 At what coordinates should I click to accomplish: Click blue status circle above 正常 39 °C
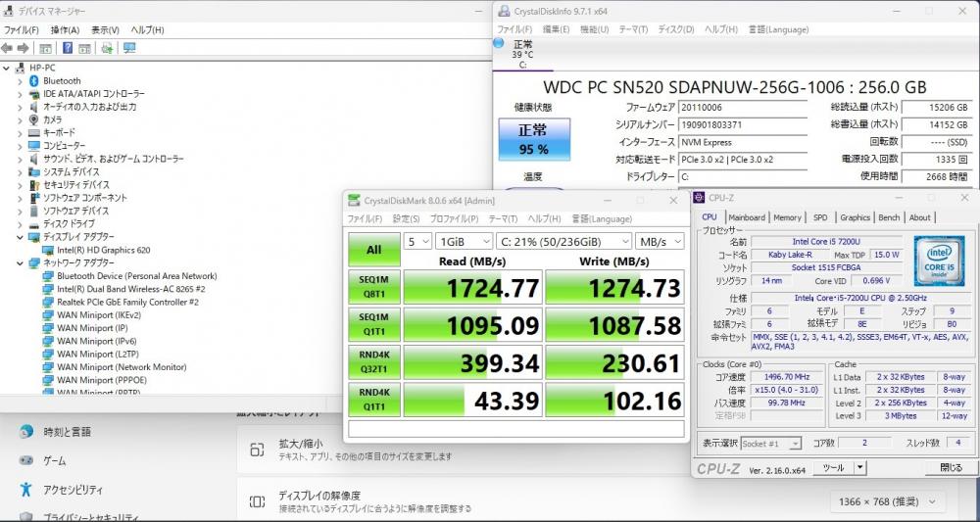[498, 43]
